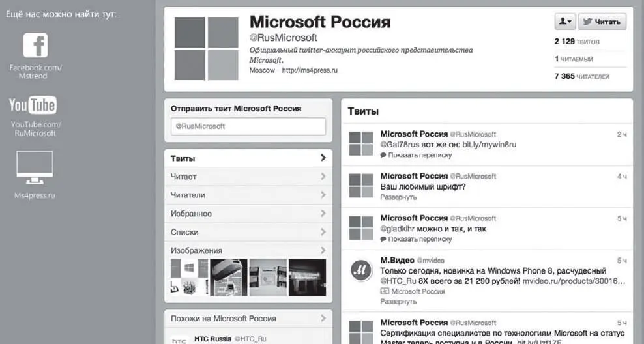Show conversation under the @Gal78rus tweet
Screen dimensions: 644x344
pos(416,155)
